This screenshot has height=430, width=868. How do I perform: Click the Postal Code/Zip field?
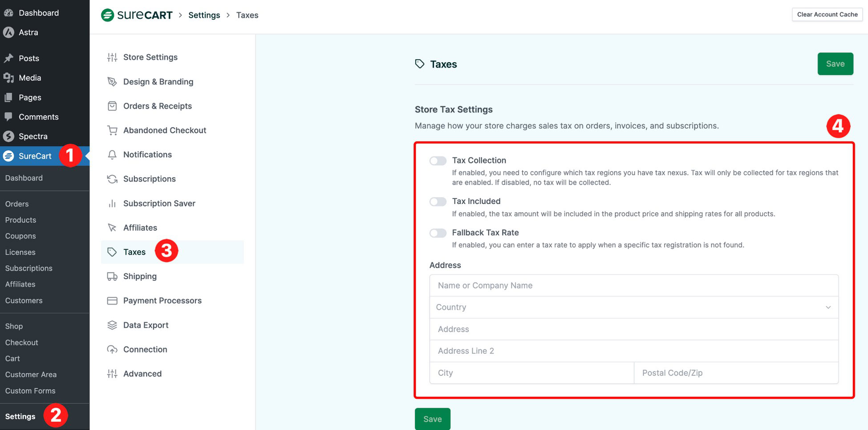(x=736, y=373)
